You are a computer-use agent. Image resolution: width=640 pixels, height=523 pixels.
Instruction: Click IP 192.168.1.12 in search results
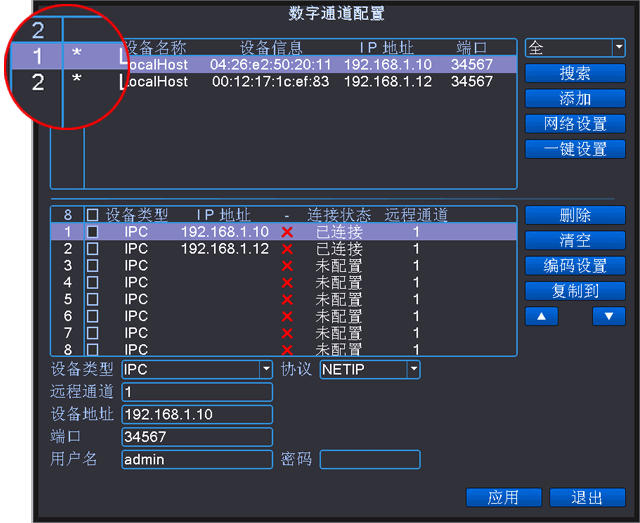coord(388,82)
